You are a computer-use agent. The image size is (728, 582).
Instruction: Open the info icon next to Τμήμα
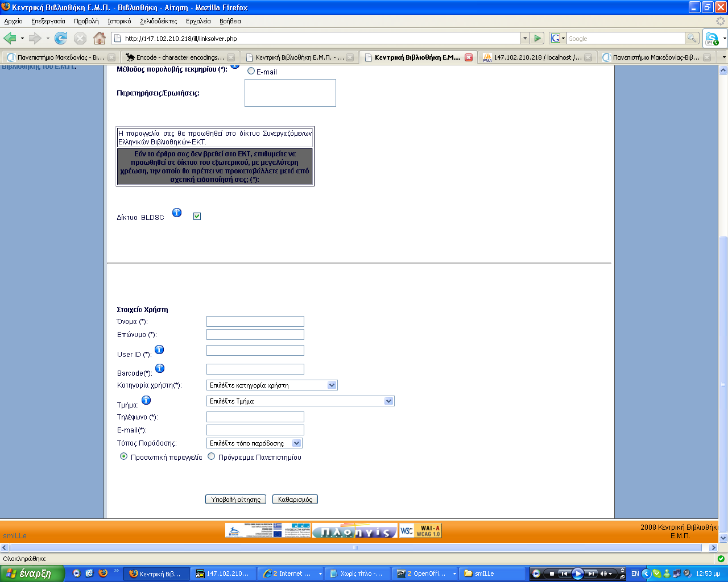tap(146, 400)
